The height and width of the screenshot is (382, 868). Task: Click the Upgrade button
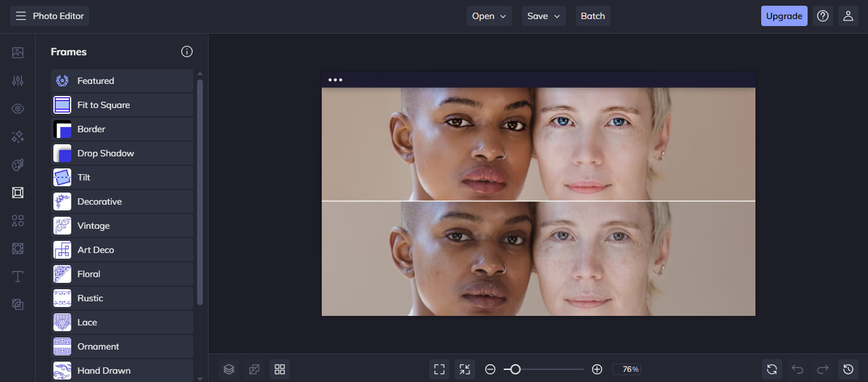(x=783, y=15)
